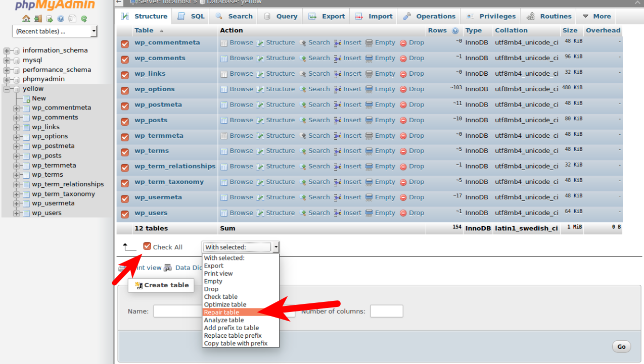This screenshot has width=644, height=364.
Task: Click the New table icon under yellow
Action: 27,99
